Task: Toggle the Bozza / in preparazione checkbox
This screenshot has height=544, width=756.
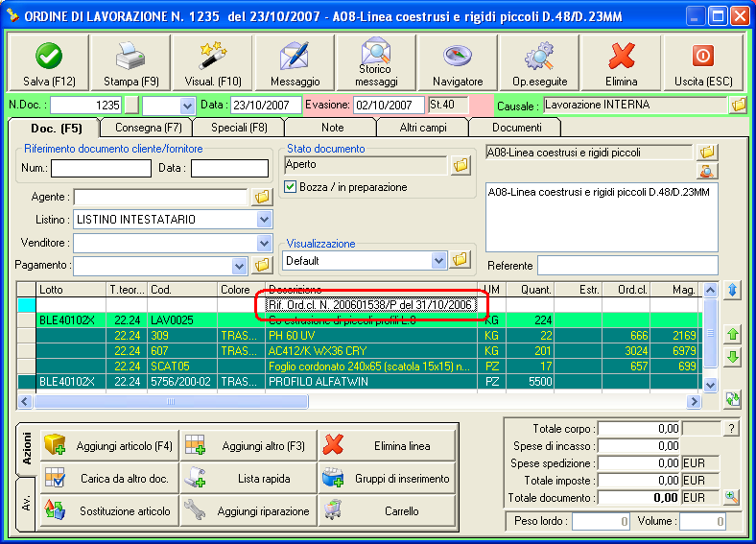Action: pyautogui.click(x=292, y=187)
